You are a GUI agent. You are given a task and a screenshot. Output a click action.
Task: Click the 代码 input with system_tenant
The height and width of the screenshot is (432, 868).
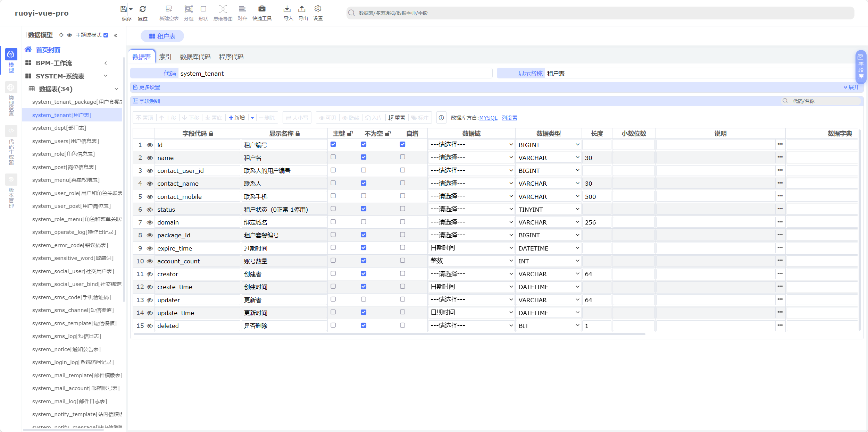[x=335, y=73]
